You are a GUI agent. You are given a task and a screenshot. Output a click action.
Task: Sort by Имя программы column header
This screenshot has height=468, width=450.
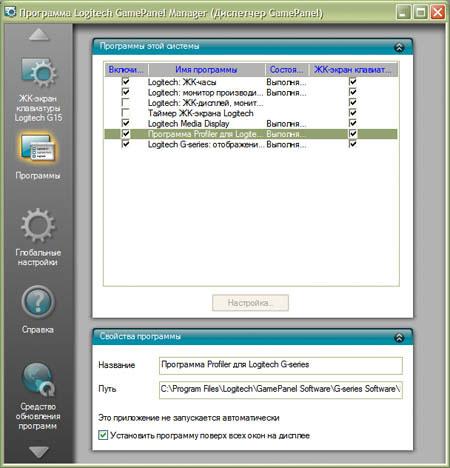(206, 70)
